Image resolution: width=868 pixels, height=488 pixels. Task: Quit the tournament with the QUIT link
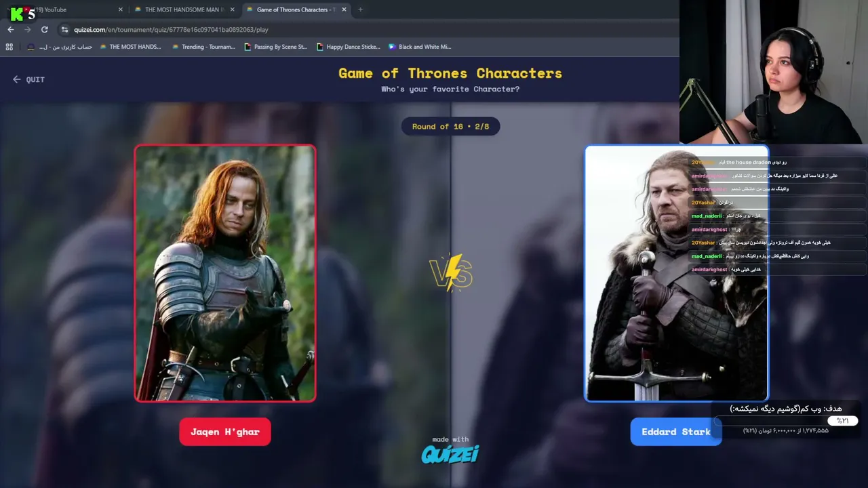tap(28, 79)
